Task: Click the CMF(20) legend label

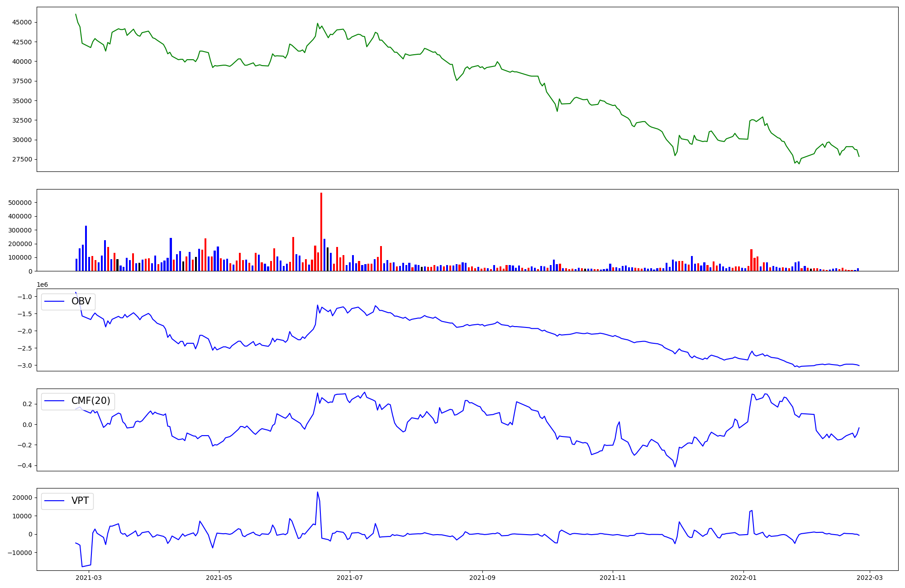Action: pyautogui.click(x=90, y=401)
